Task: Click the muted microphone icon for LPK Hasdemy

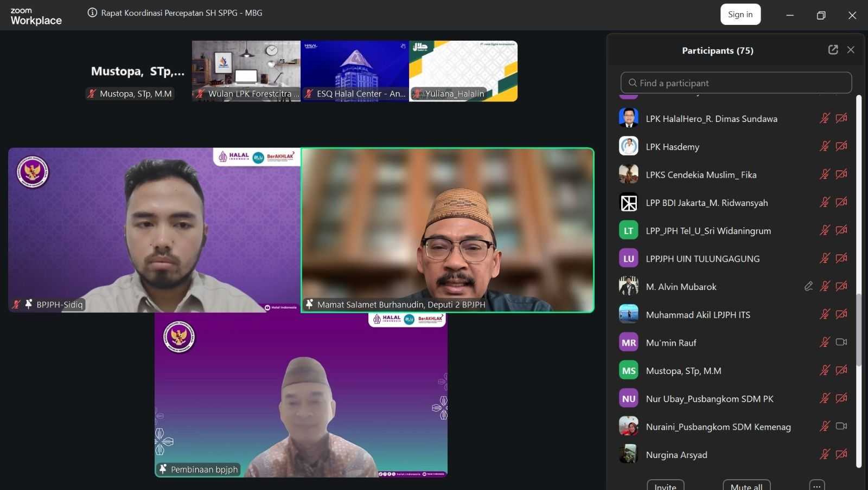Action: [x=825, y=146]
